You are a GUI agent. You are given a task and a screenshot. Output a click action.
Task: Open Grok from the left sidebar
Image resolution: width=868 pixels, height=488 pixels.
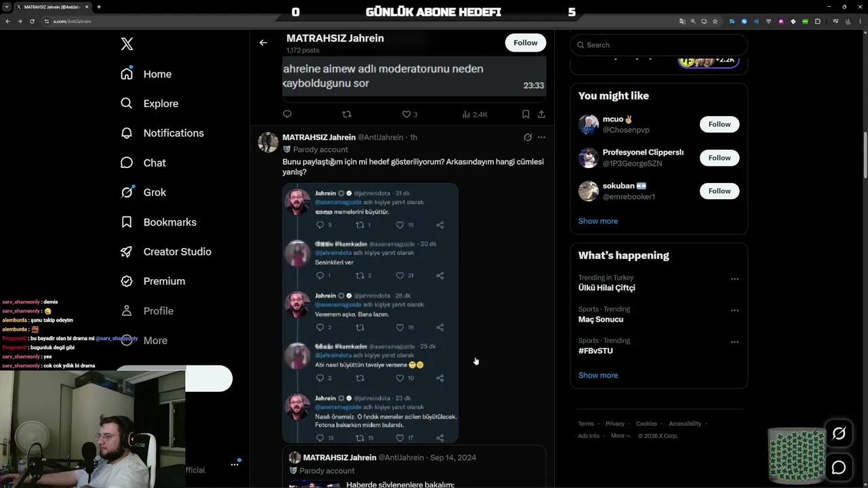tap(143, 192)
